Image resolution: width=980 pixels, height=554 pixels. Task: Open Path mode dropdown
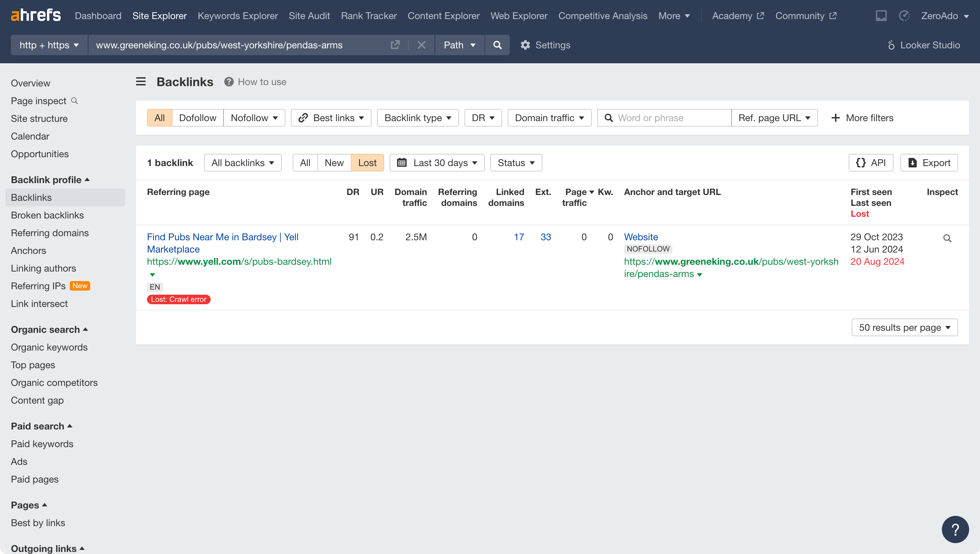pyautogui.click(x=460, y=45)
